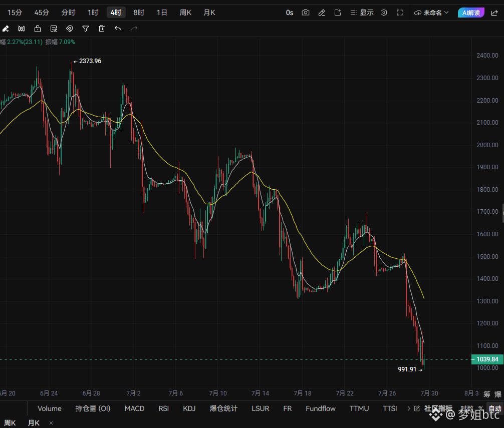Click the trash delete drawings icon

pyautogui.click(x=102, y=29)
